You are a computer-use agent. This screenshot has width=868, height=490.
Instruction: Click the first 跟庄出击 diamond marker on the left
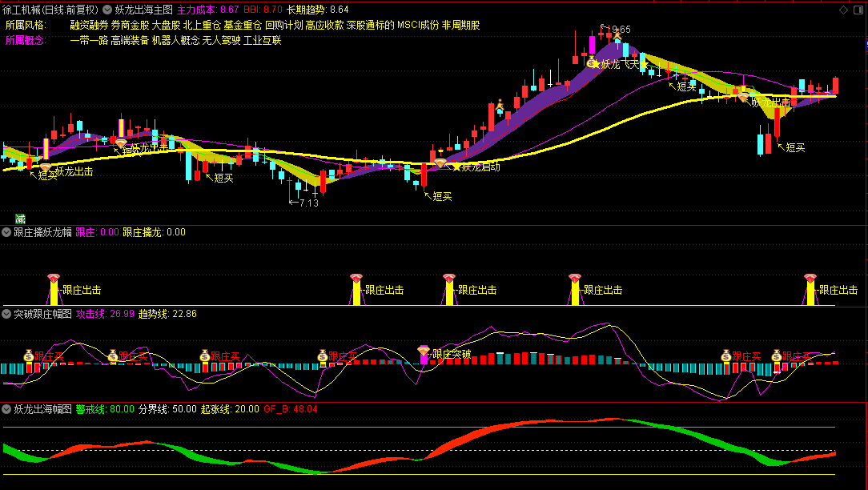[x=53, y=278]
